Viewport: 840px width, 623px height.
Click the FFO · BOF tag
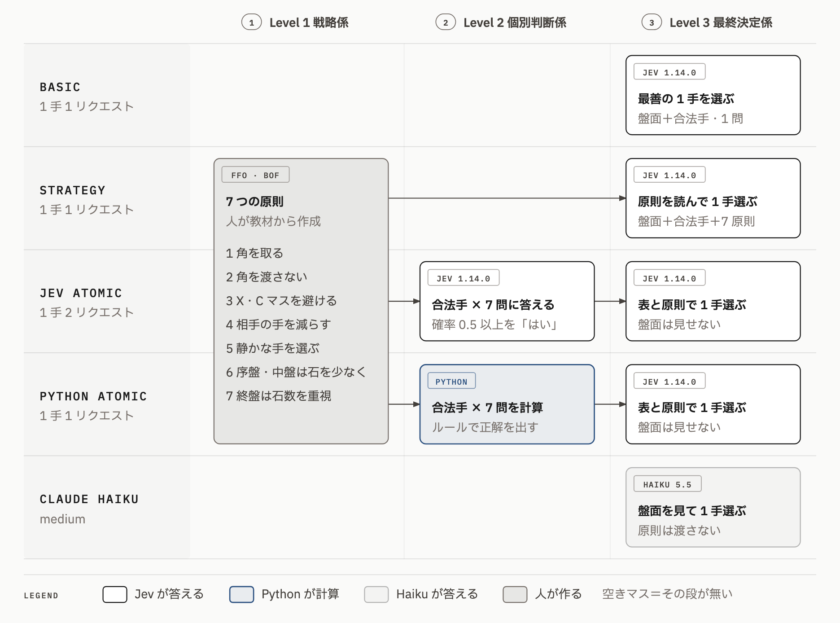(x=255, y=175)
